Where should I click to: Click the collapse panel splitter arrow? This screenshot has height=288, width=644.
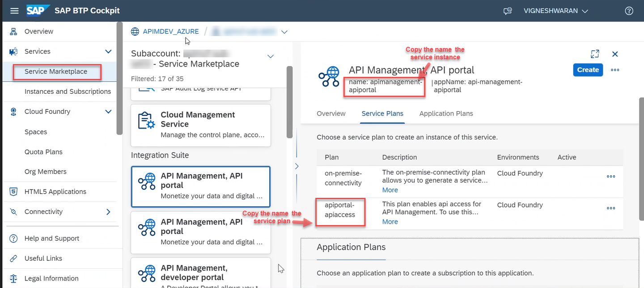tap(296, 166)
